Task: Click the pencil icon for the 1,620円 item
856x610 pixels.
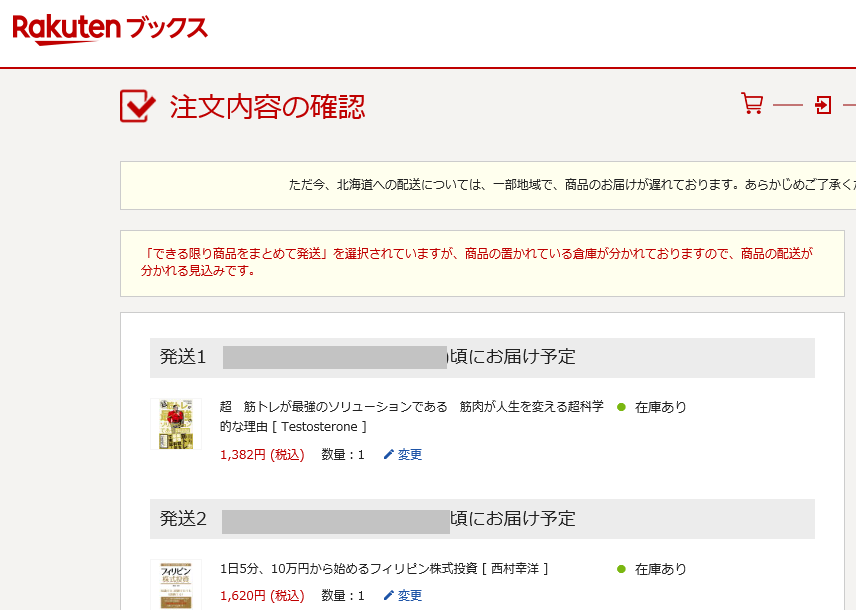Action: click(x=389, y=595)
